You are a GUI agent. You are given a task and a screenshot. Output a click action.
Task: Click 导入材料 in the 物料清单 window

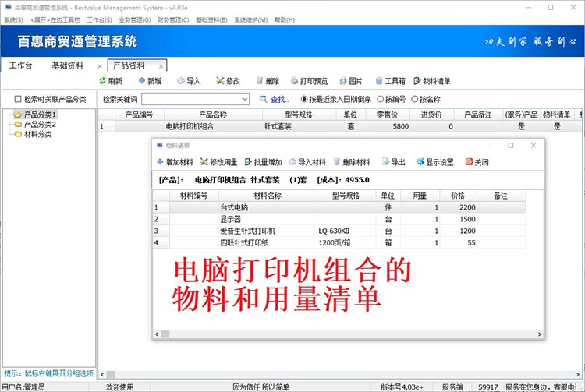307,162
